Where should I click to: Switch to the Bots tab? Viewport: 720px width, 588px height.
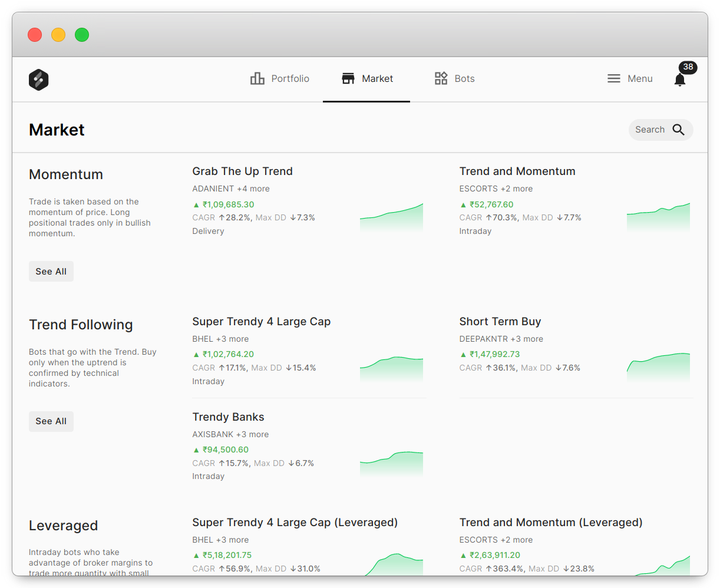(x=454, y=79)
